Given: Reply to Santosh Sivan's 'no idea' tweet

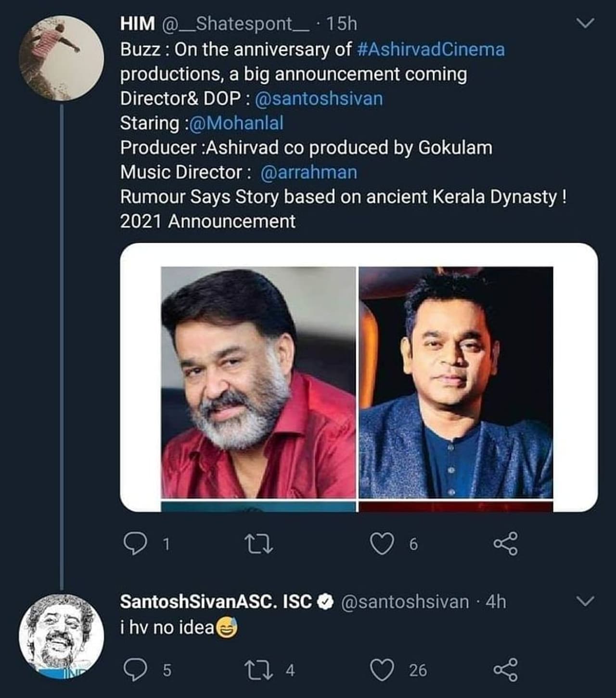Looking at the screenshot, I should 135,670.
